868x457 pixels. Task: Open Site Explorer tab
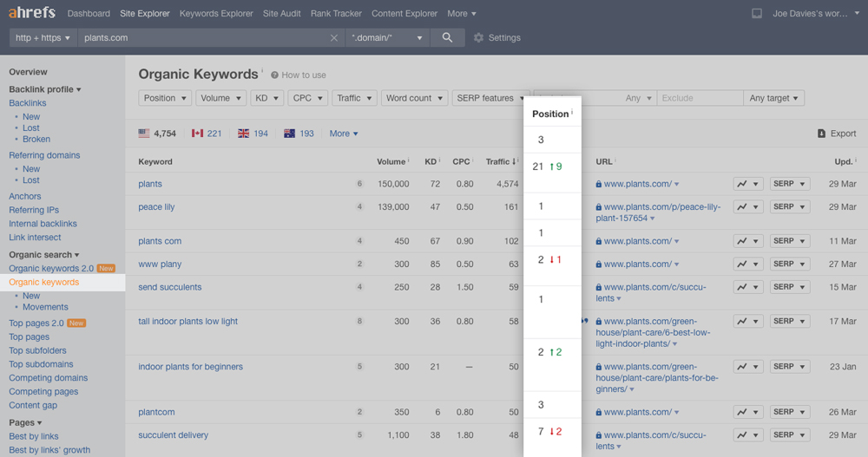click(x=144, y=13)
